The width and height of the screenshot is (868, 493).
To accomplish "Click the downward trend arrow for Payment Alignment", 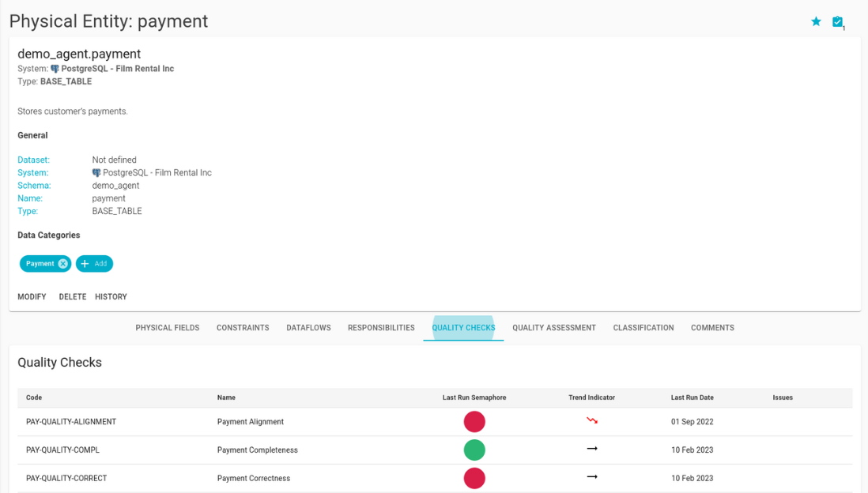I will [x=592, y=420].
